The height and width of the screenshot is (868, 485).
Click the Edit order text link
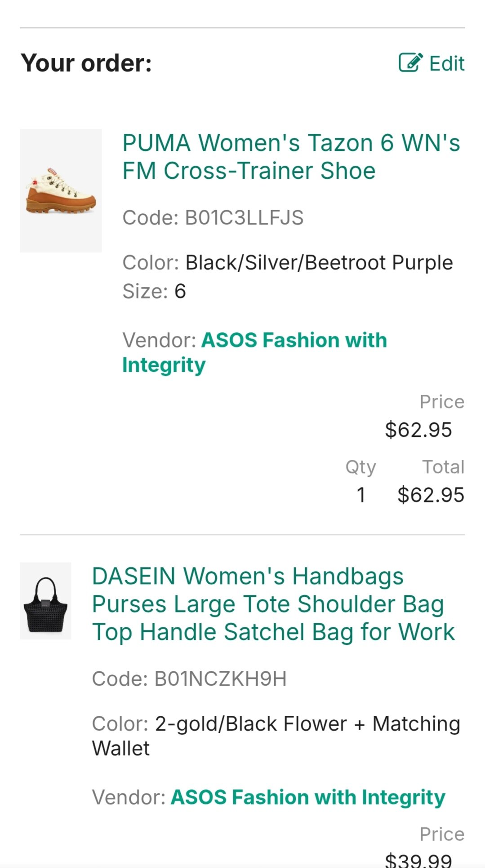[x=446, y=63]
